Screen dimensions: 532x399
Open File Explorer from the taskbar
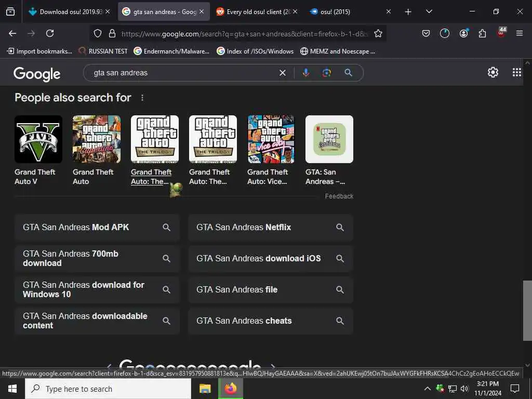point(205,389)
